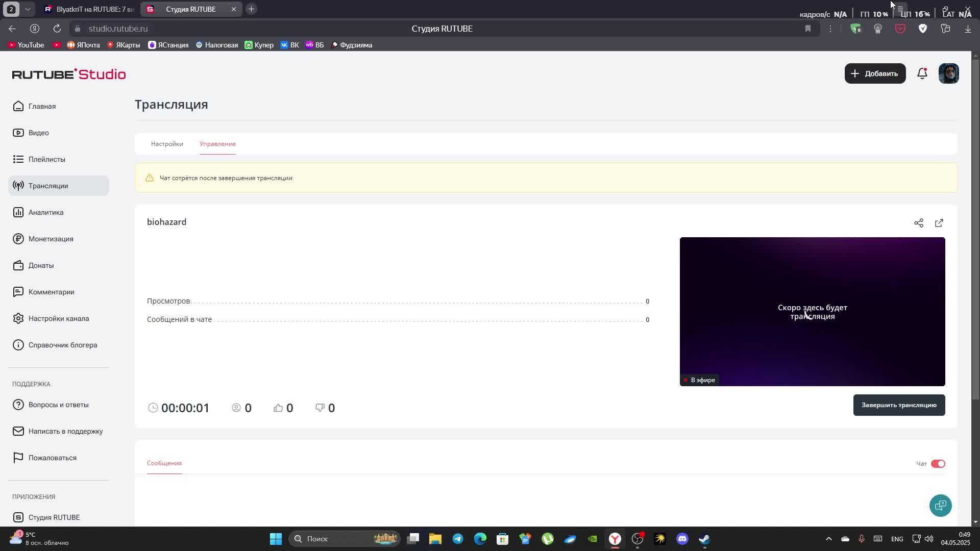This screenshot has height=551, width=980.
Task: Open the notifications bell
Action: (x=922, y=73)
